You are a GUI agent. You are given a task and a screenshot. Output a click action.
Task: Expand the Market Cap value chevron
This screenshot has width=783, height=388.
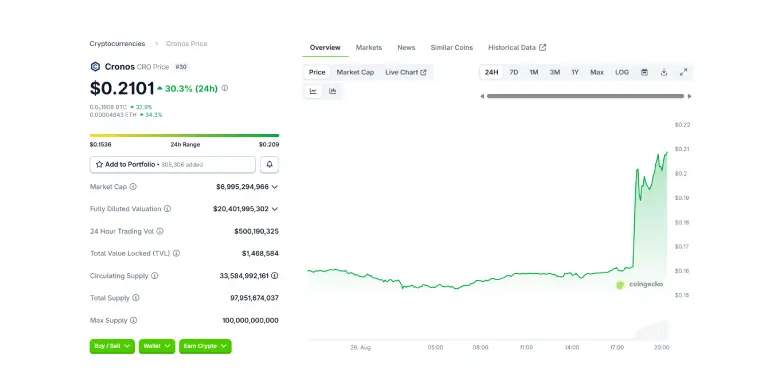275,187
